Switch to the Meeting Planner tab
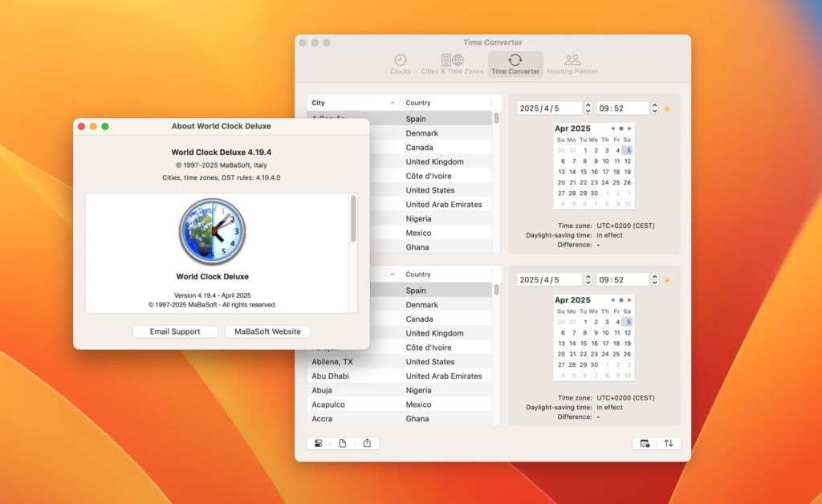Screen dimensions: 822x504 coord(572,63)
